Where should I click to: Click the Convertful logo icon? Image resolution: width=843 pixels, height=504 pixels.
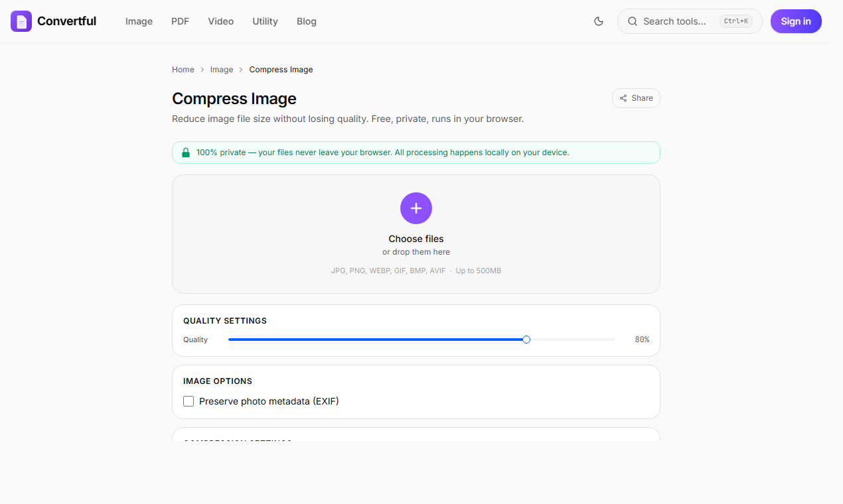(21, 21)
